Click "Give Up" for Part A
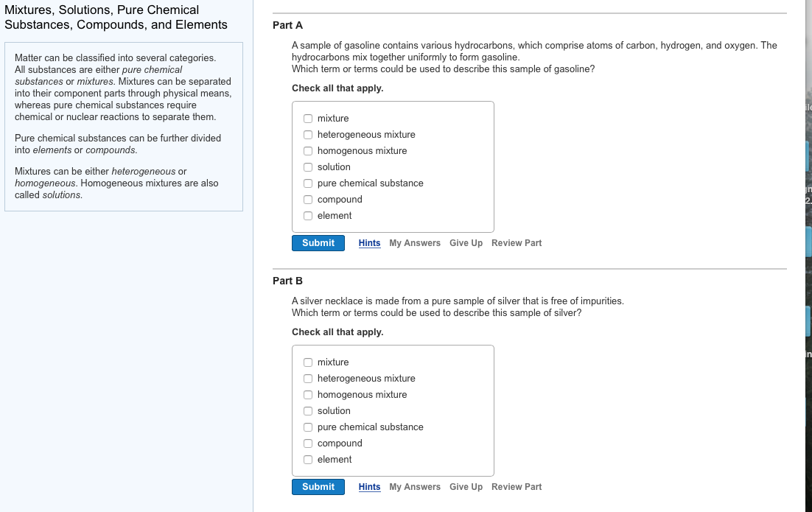The height and width of the screenshot is (512, 812). click(466, 242)
